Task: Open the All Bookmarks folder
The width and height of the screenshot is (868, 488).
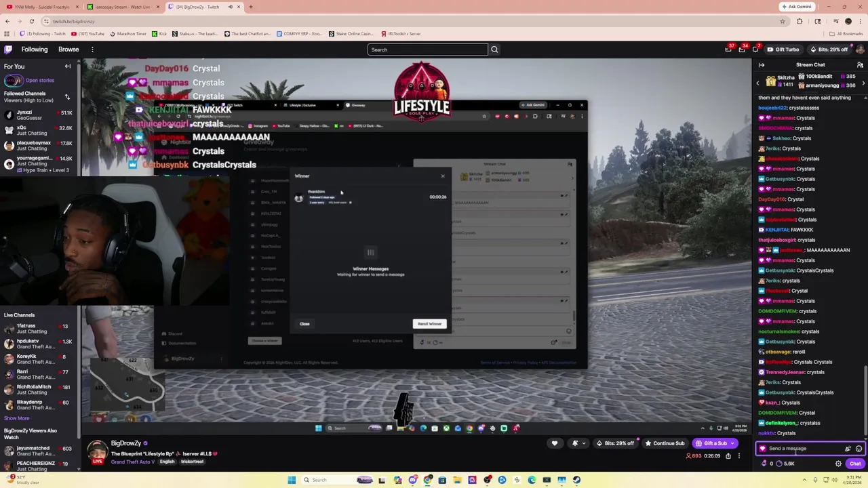Action: tap(846, 33)
